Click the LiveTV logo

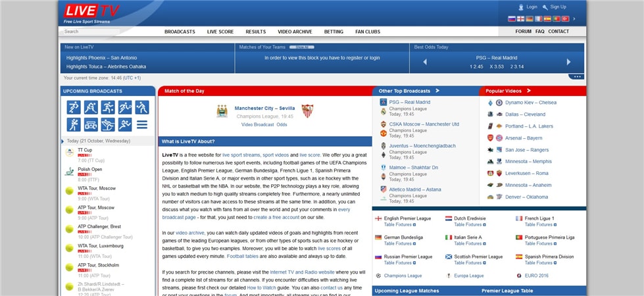coord(91,11)
